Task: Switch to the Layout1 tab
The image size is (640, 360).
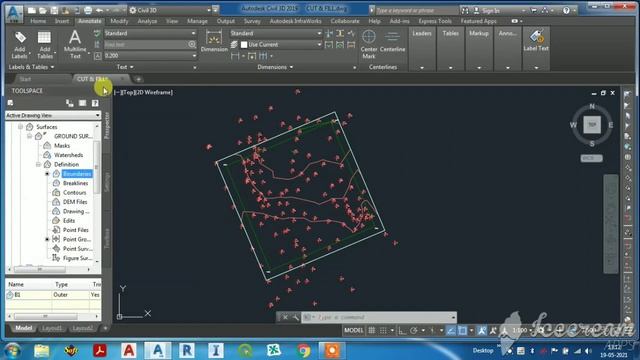Action: (52, 328)
